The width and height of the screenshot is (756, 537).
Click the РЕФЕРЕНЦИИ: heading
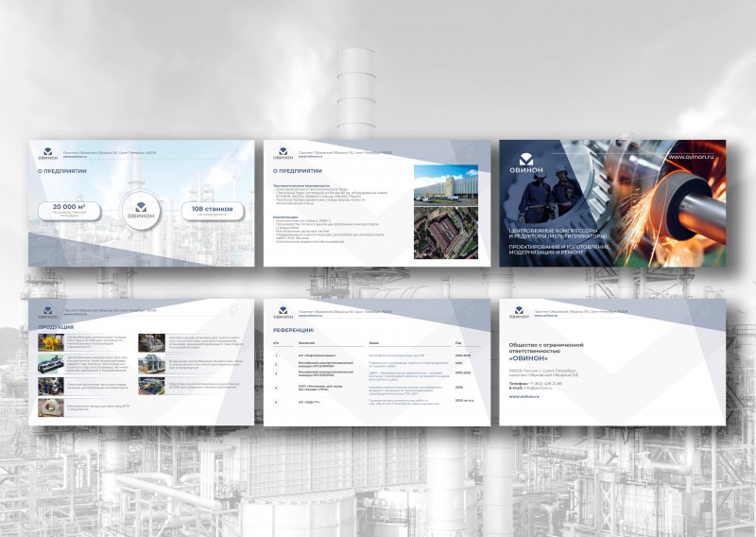293,330
